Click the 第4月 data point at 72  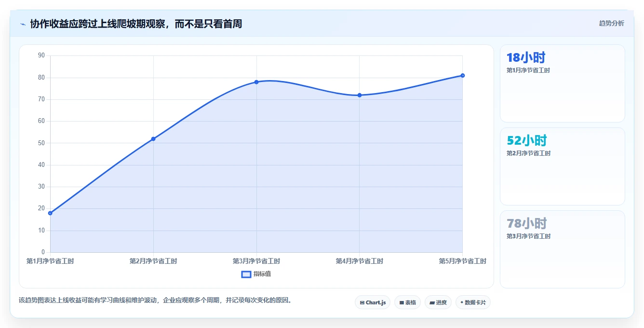[x=360, y=95]
